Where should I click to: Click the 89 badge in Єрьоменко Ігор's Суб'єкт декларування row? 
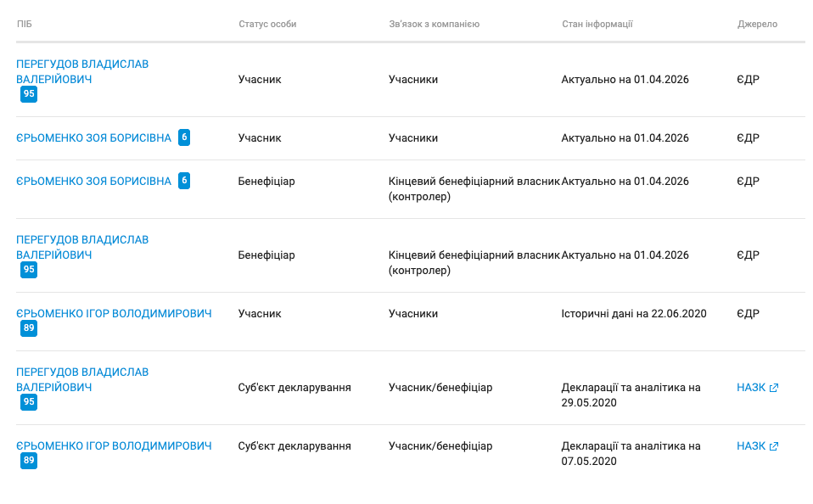(x=29, y=461)
